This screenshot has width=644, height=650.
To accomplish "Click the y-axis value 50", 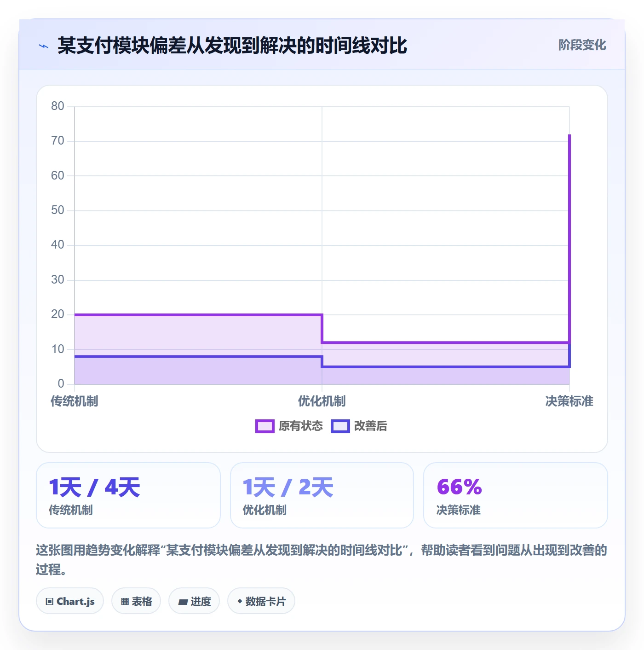I will pyautogui.click(x=57, y=210).
